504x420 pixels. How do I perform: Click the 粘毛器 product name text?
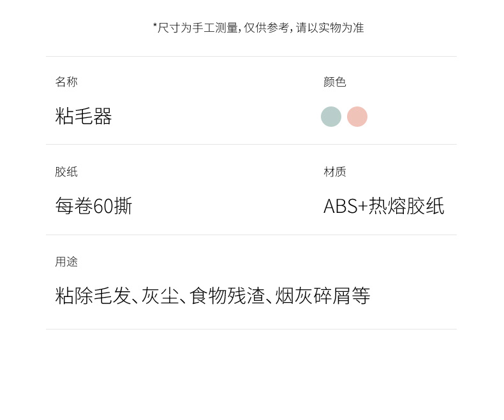click(x=84, y=116)
